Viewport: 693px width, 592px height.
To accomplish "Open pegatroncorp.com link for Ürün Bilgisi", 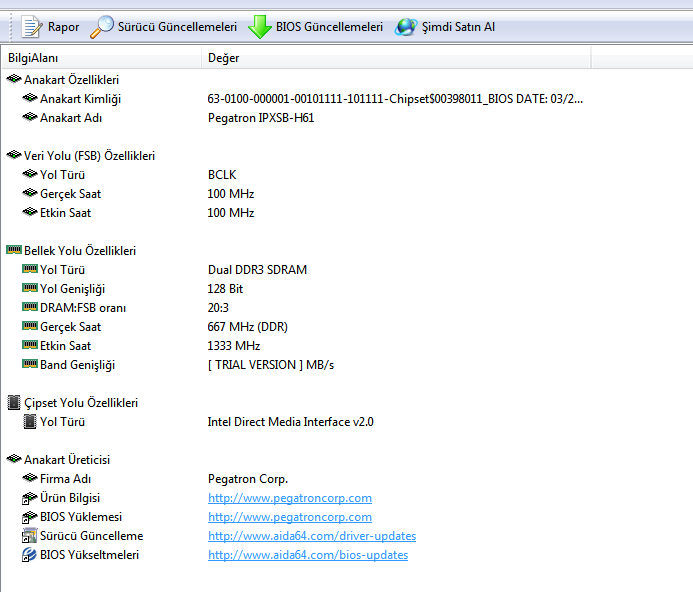I will 290,498.
